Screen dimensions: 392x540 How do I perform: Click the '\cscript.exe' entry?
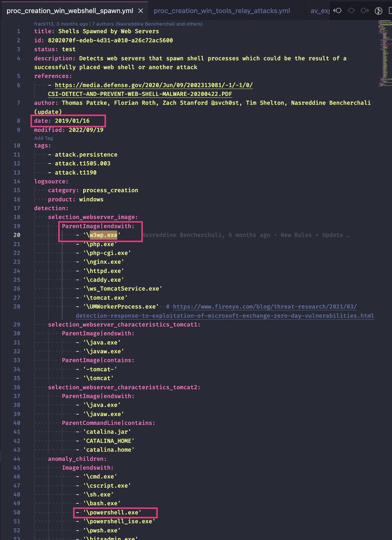(107, 486)
